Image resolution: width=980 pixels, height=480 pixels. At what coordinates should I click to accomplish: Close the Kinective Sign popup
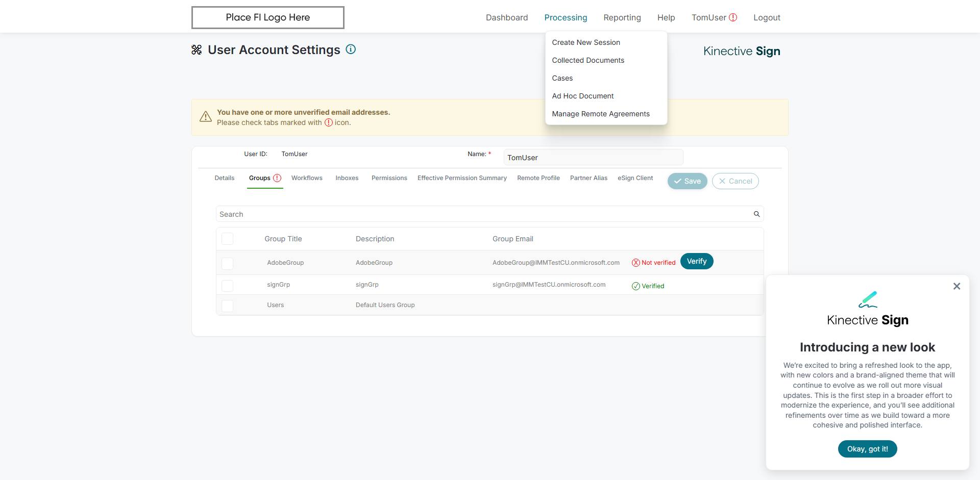(x=957, y=286)
